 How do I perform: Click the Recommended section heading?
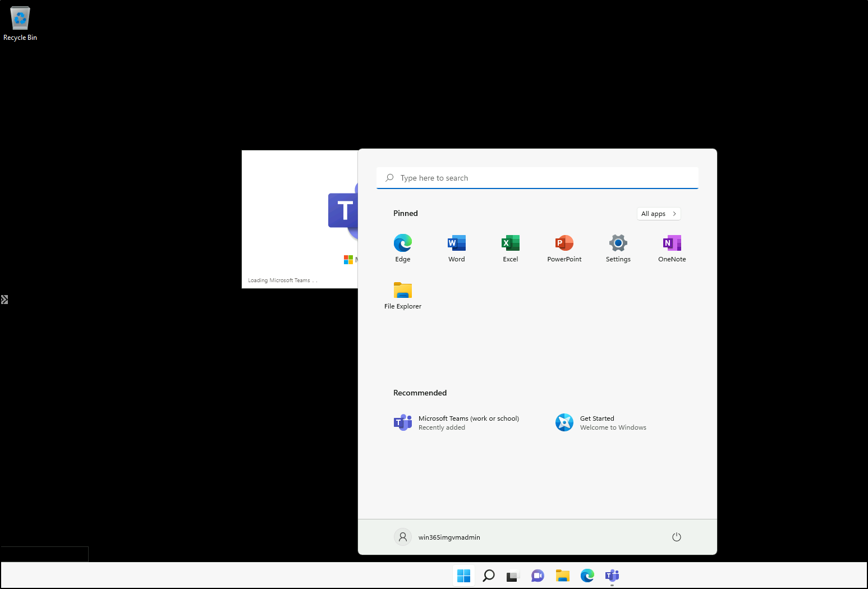pyautogui.click(x=420, y=393)
